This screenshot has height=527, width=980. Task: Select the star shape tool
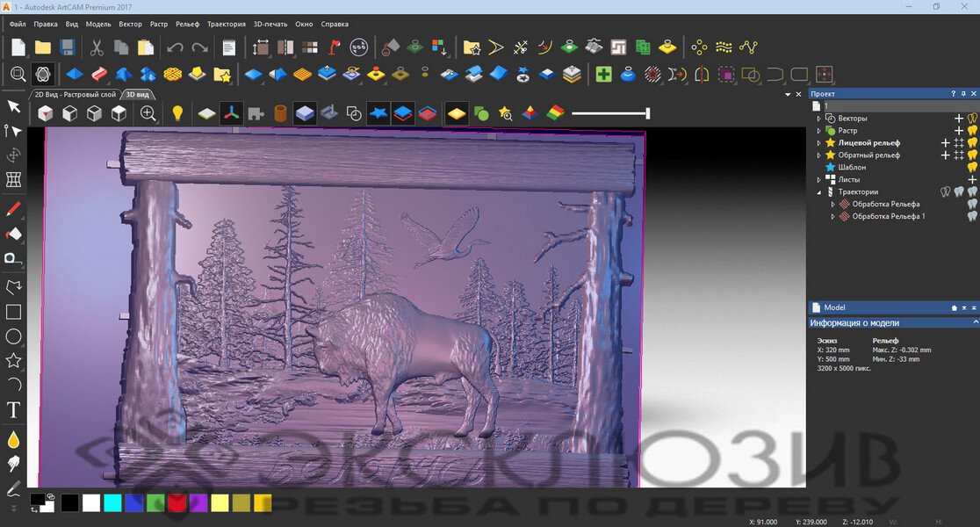pos(14,361)
